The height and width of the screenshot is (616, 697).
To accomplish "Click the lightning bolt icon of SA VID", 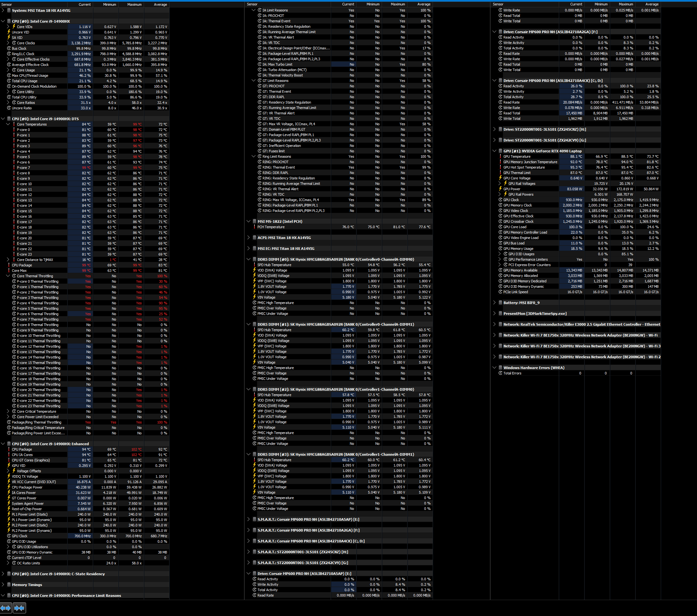I will point(9,38).
